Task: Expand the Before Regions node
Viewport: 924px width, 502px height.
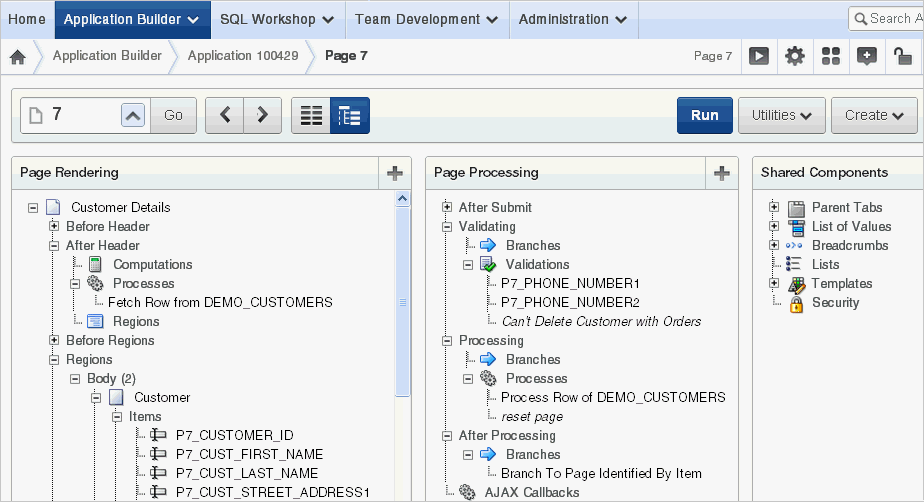Action: [54, 340]
